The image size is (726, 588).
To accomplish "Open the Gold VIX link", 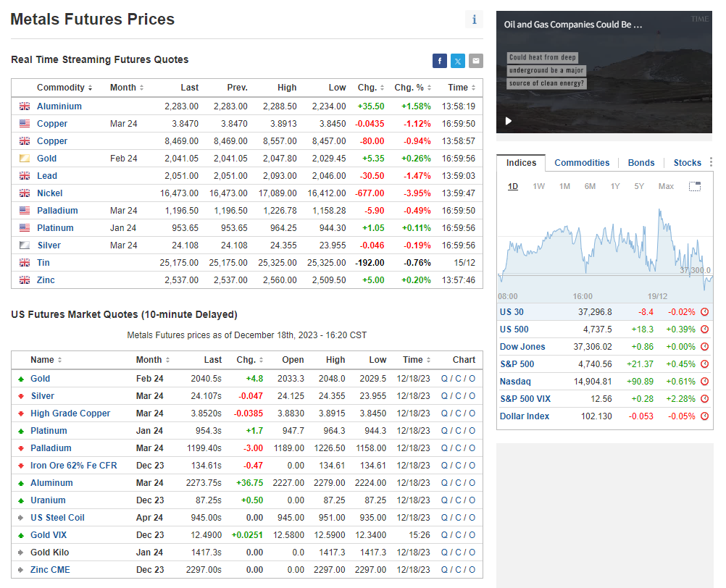I will 49,535.
